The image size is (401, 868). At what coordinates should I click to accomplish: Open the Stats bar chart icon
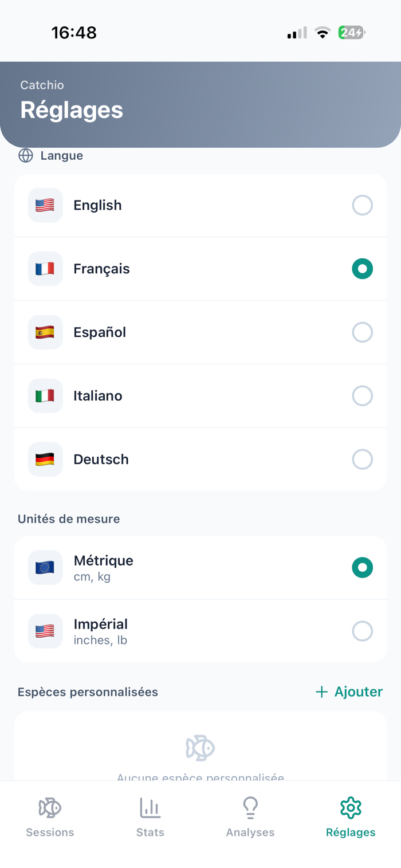[x=150, y=807]
